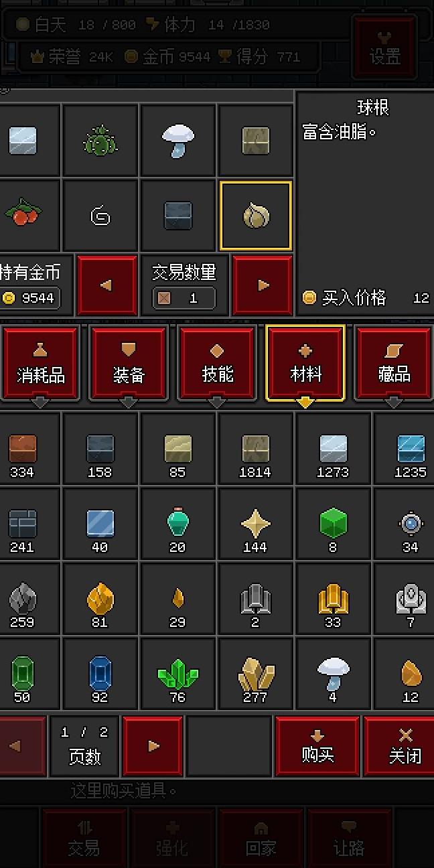Click the 购买 buy button

pyautogui.click(x=318, y=745)
